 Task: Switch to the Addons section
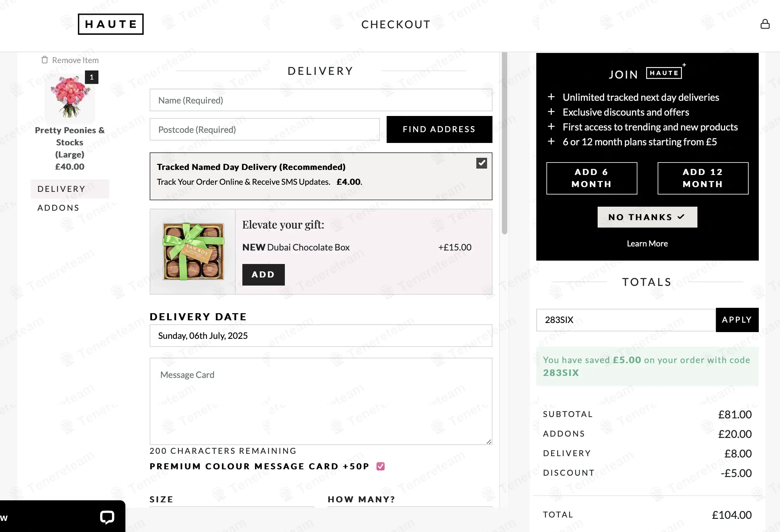click(58, 208)
